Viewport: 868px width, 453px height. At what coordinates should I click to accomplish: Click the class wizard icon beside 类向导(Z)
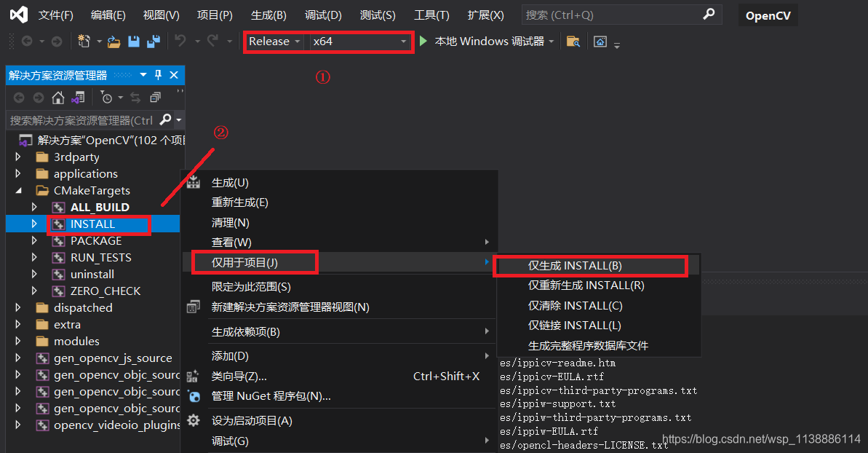[193, 377]
